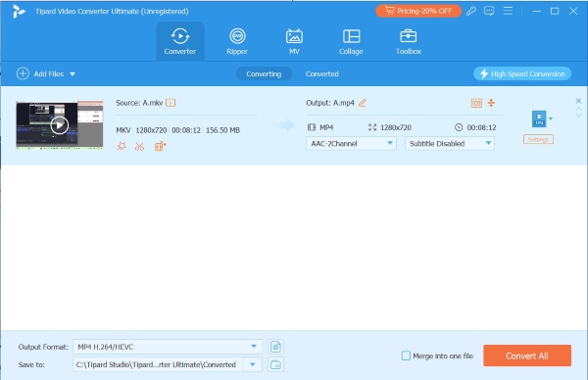Click the Add Files button
Viewport: 588px width, 380px height.
point(40,73)
